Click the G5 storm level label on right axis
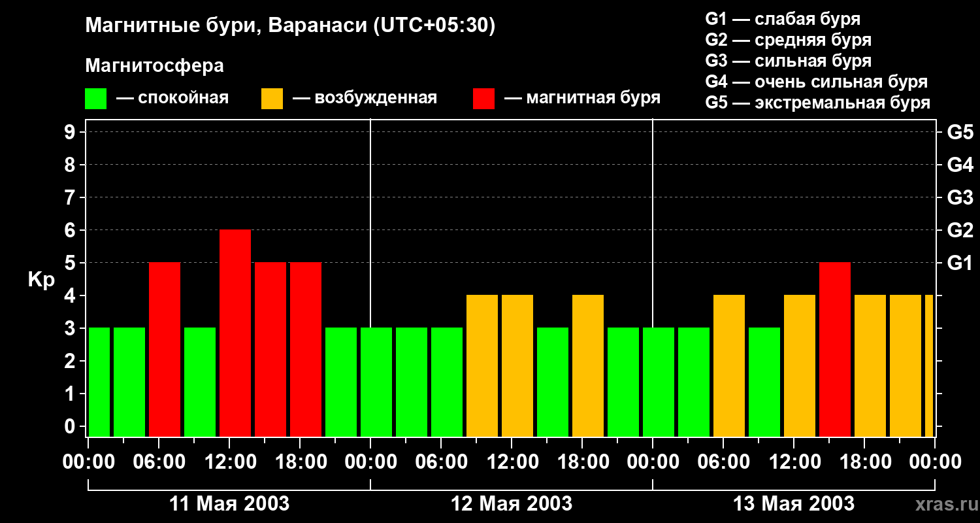The height and width of the screenshot is (523, 980). (x=960, y=132)
